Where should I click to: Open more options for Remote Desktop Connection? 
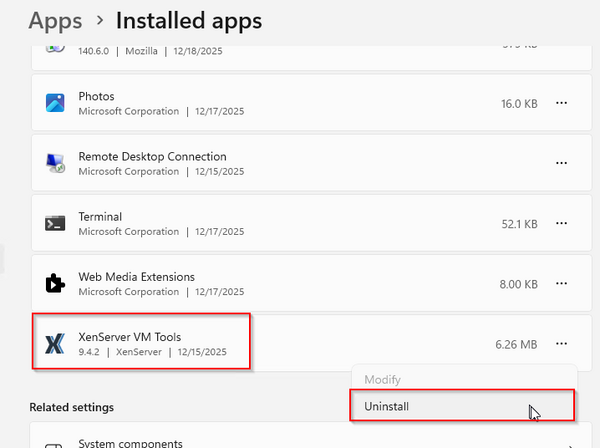562,163
